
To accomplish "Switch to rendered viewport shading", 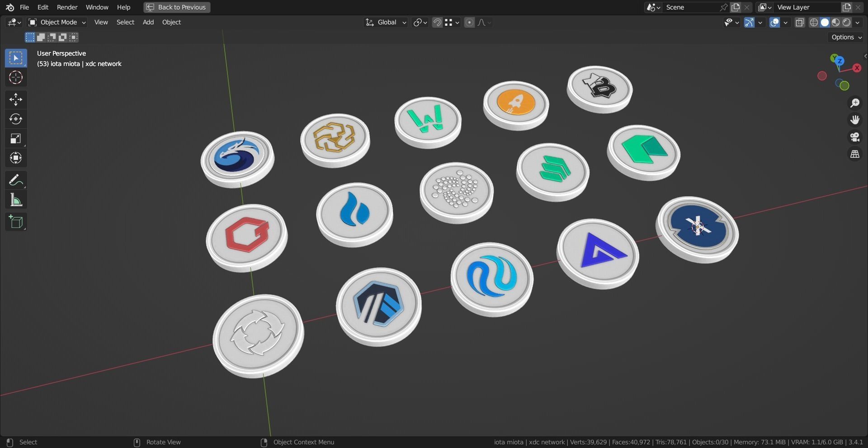I will tap(846, 22).
